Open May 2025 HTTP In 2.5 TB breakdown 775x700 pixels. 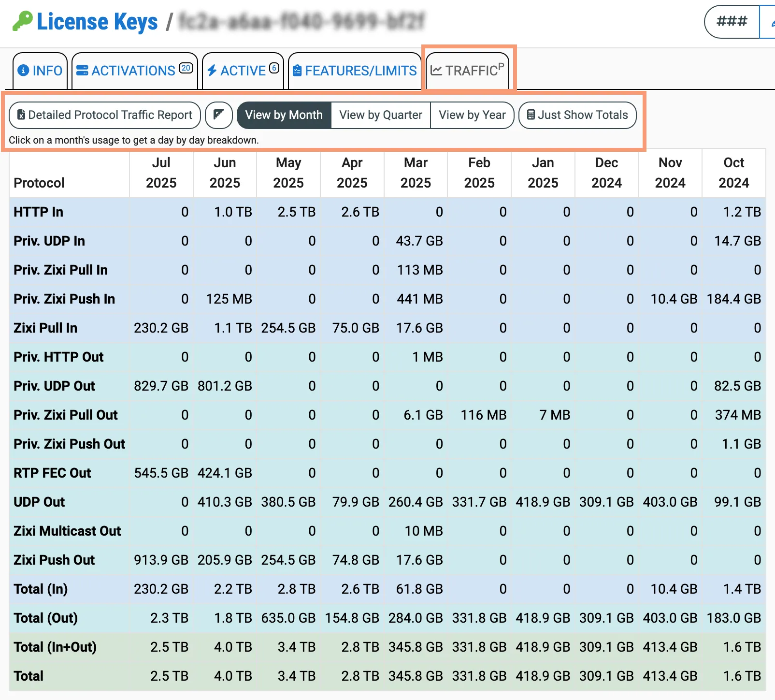(297, 212)
